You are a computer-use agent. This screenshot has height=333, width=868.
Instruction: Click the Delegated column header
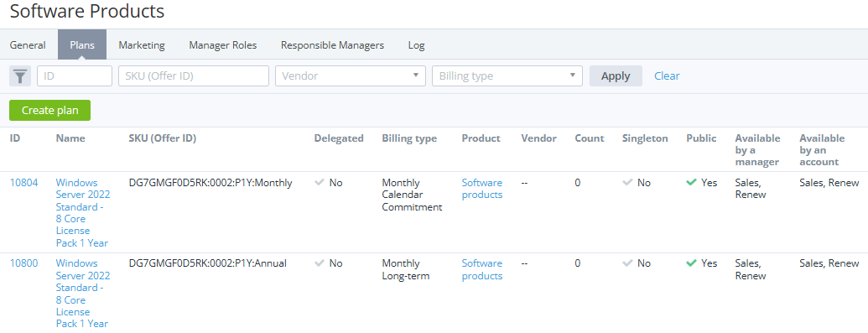click(339, 138)
